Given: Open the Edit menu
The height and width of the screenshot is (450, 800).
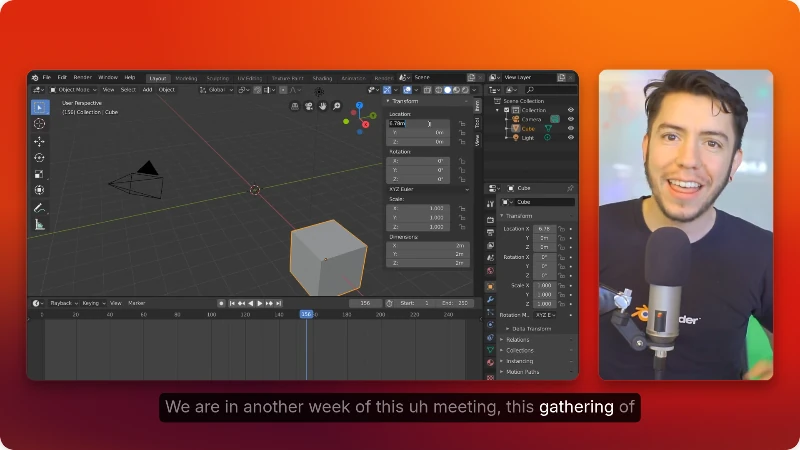Looking at the screenshot, I should click(x=62, y=78).
